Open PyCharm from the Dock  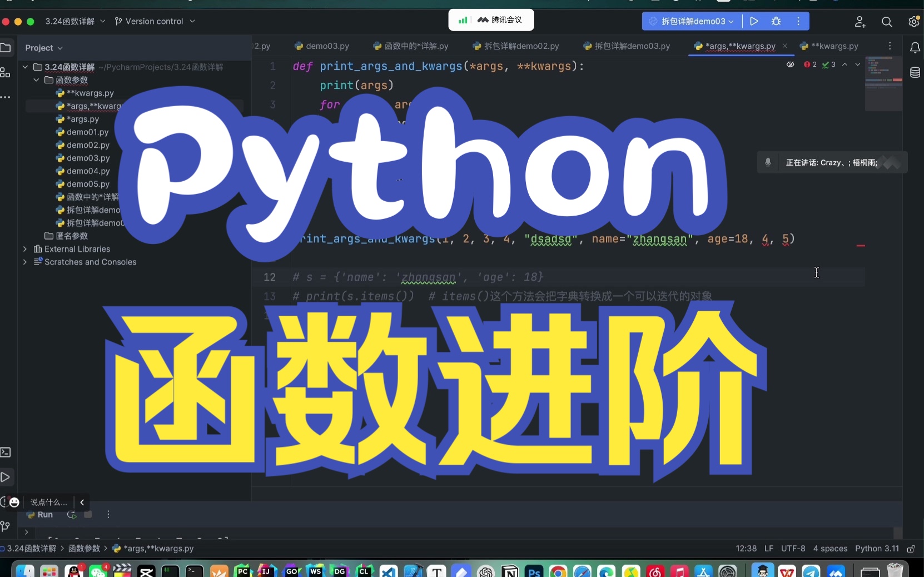click(x=243, y=571)
